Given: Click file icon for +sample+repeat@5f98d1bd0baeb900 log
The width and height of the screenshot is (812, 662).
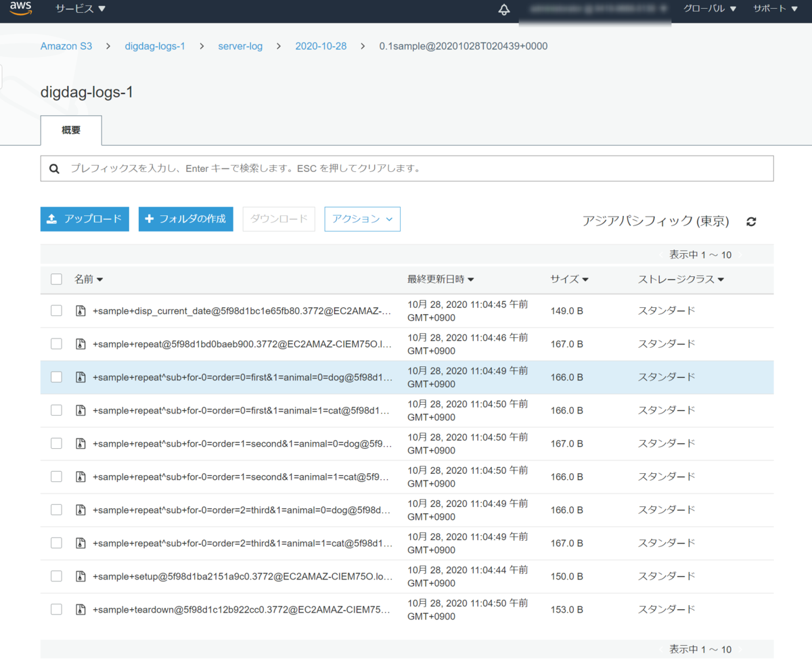Looking at the screenshot, I should click(x=81, y=344).
